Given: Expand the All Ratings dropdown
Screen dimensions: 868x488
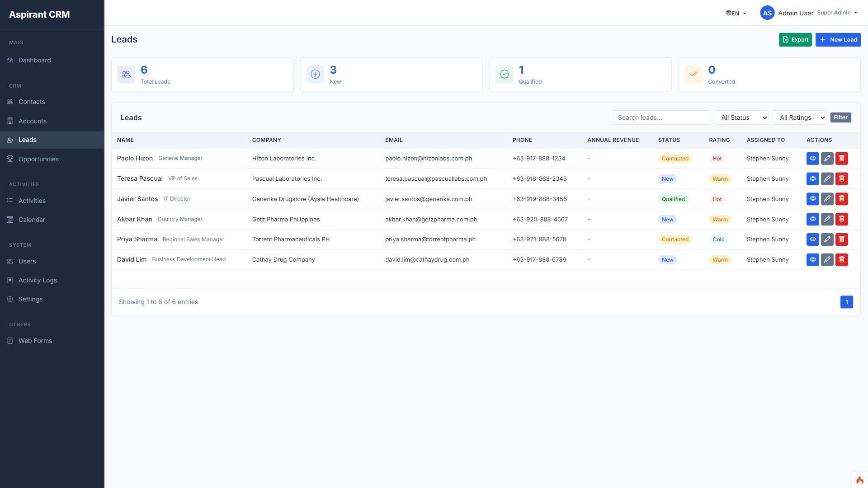Looking at the screenshot, I should click(x=799, y=117).
